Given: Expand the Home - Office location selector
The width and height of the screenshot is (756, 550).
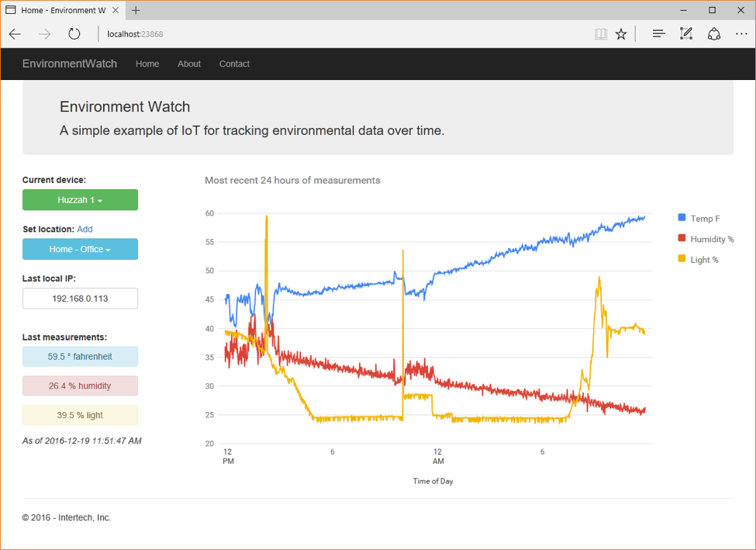Looking at the screenshot, I should pyautogui.click(x=80, y=249).
